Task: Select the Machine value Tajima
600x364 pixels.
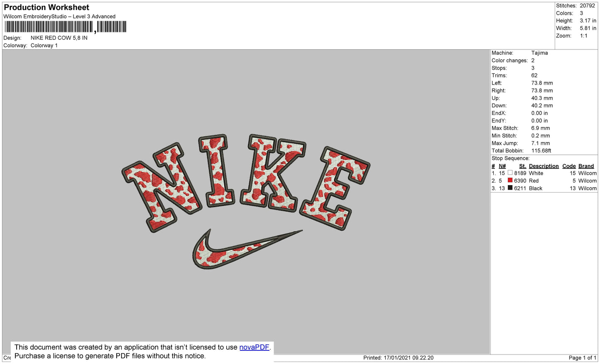Action: tap(539, 53)
